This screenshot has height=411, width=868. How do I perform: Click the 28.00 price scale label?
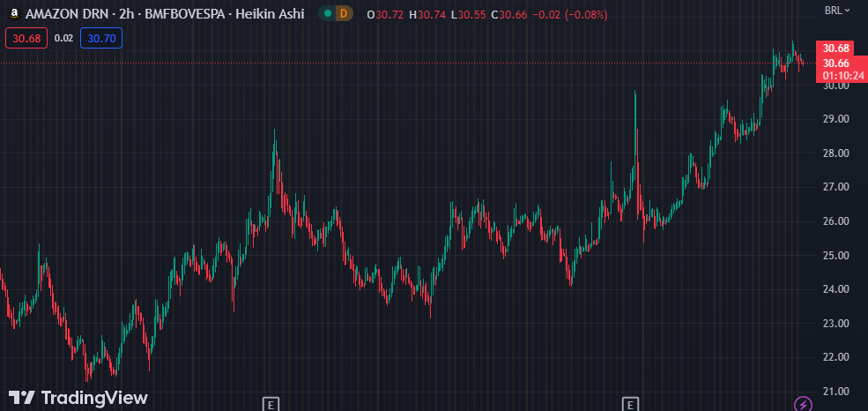pyautogui.click(x=836, y=153)
